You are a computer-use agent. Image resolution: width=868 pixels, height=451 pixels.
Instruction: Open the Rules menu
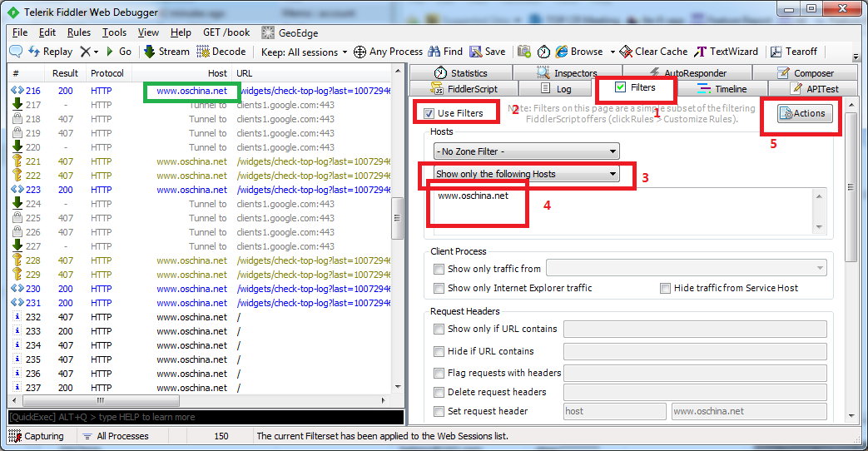click(78, 32)
